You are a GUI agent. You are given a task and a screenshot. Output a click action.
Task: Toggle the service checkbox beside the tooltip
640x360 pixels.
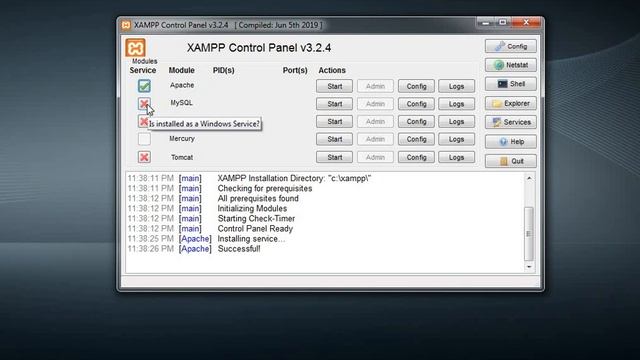tap(143, 121)
